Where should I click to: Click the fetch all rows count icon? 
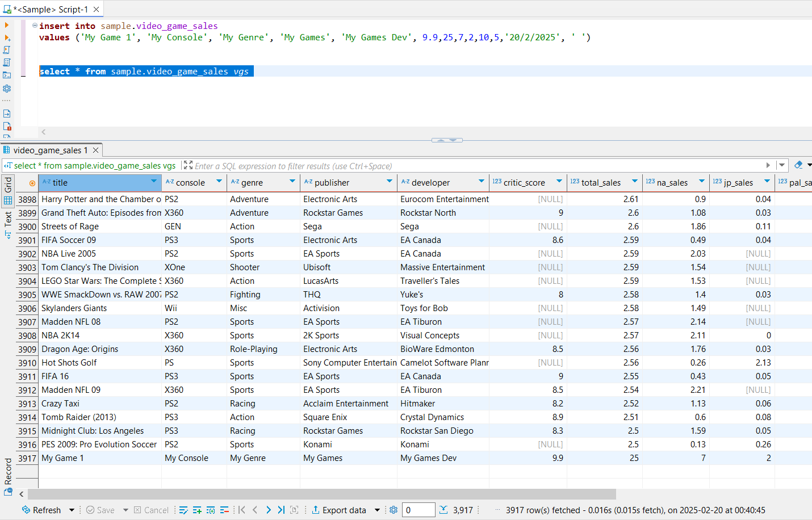(443, 510)
